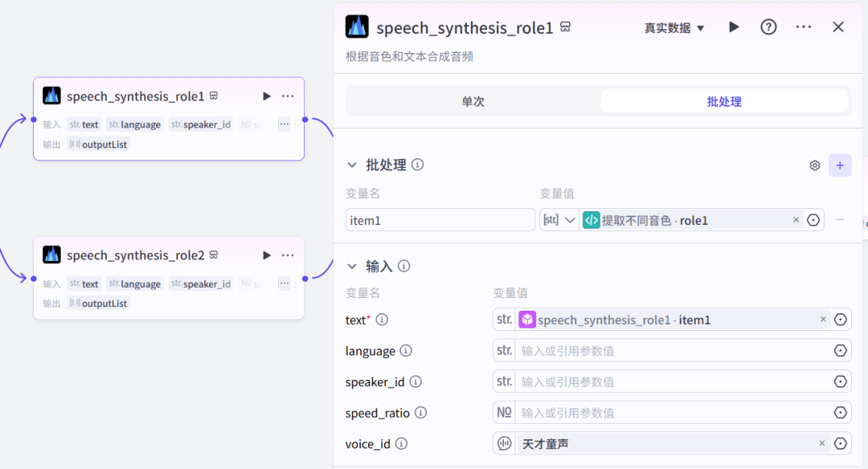868x469 pixels.
Task: Remove the 天才童声 voice with its x
Action: coord(823,442)
